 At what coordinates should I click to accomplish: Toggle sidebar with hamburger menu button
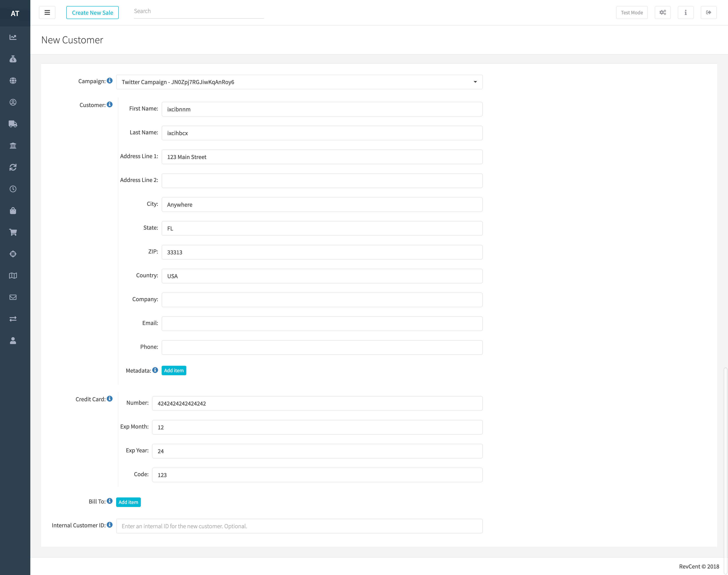point(47,12)
